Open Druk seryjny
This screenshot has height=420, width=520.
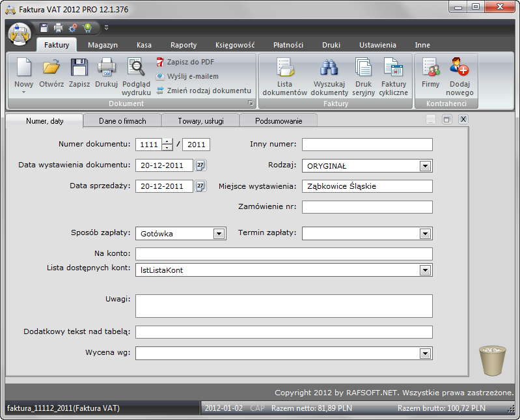click(363, 77)
